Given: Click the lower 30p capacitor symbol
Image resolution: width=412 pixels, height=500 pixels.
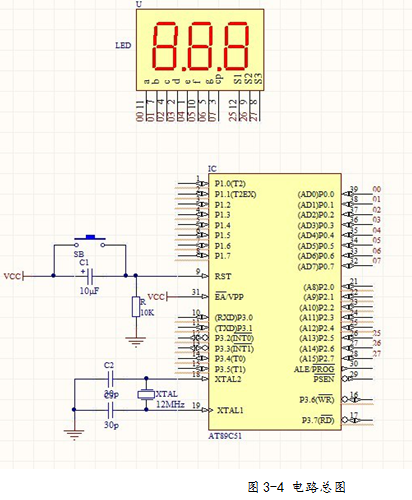Looking at the screenshot, I should (111, 410).
